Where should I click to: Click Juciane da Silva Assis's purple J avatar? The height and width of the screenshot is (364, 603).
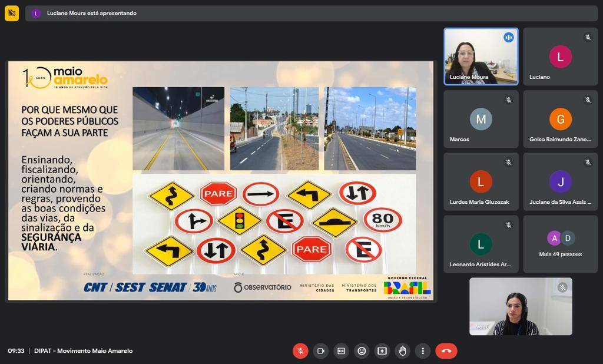[x=561, y=181]
